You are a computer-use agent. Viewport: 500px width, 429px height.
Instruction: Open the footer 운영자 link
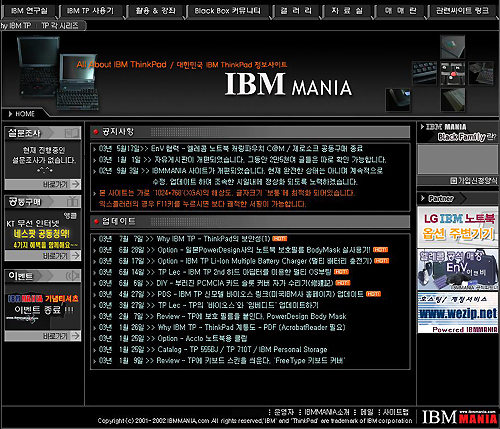pos(284,412)
